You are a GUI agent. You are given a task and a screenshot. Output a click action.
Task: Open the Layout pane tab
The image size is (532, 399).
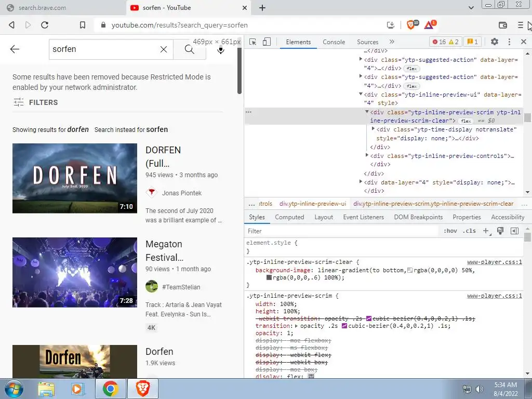[x=324, y=217]
